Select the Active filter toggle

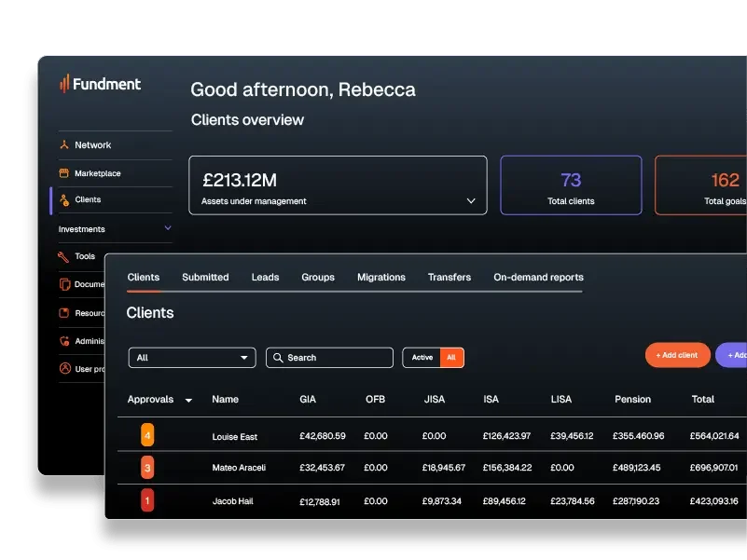(x=422, y=358)
